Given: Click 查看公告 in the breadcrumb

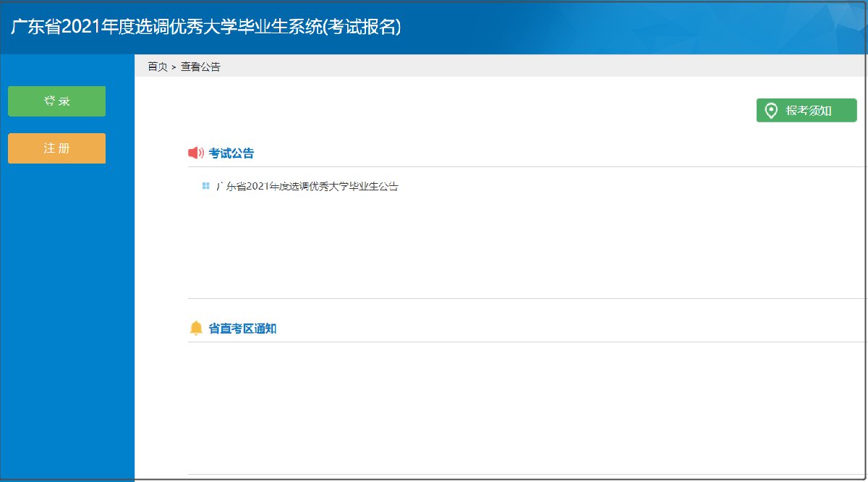Looking at the screenshot, I should 200,67.
